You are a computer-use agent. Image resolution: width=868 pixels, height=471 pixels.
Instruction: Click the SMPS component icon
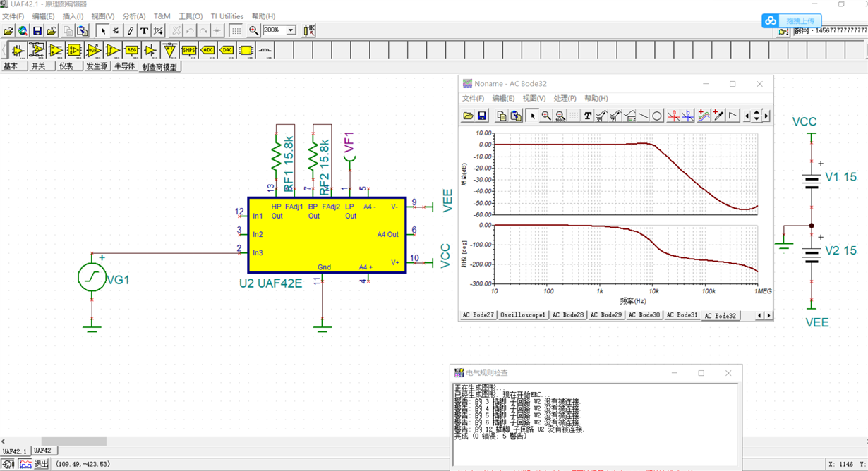tap(188, 50)
